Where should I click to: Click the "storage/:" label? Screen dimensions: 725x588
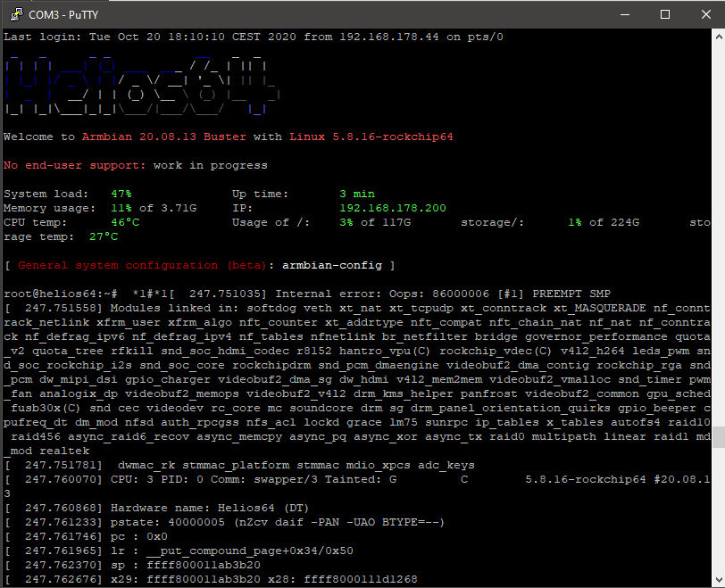pyautogui.click(x=493, y=223)
